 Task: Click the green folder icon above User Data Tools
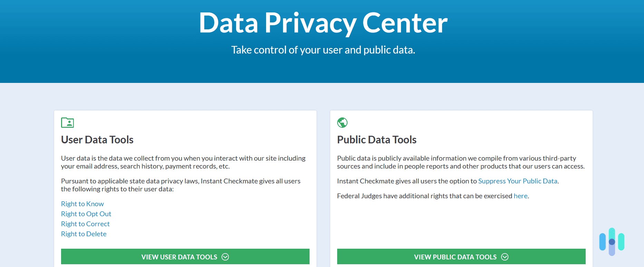pyautogui.click(x=68, y=123)
